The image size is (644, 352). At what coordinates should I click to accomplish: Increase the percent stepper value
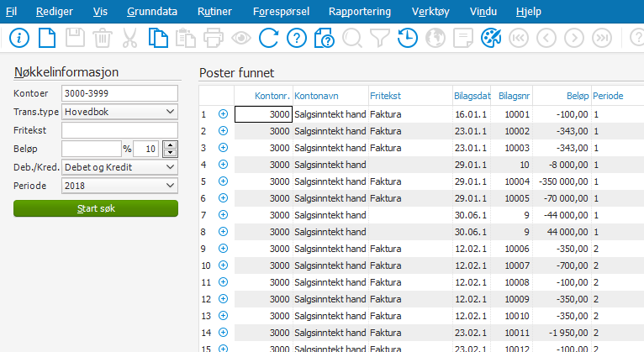(170, 144)
